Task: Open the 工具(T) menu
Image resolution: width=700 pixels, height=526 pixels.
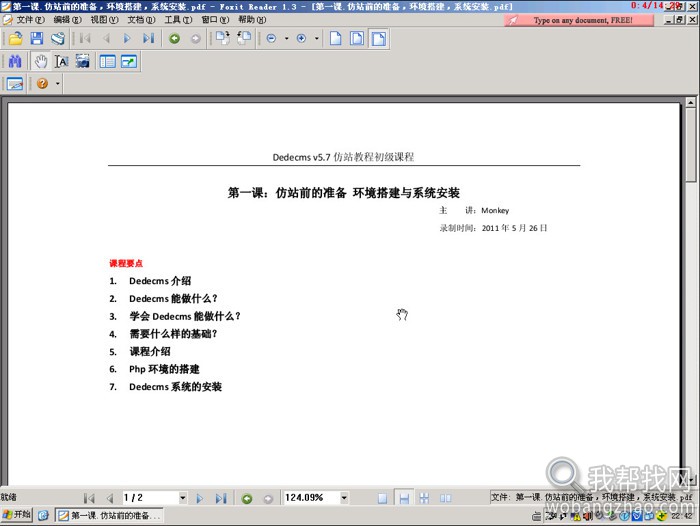Action: coord(178,20)
